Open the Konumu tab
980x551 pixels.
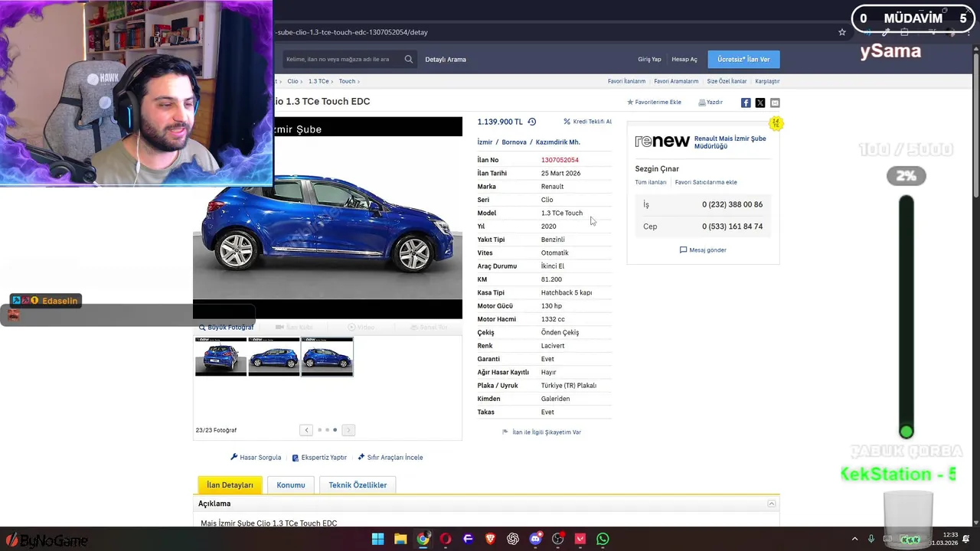[291, 485]
